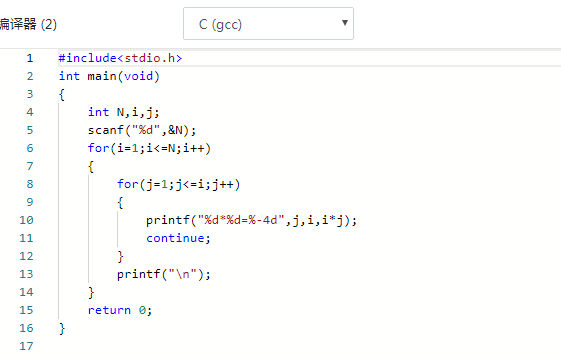This screenshot has width=561, height=362.
Task: Click empty line number 17 in gutter
Action: 26,346
